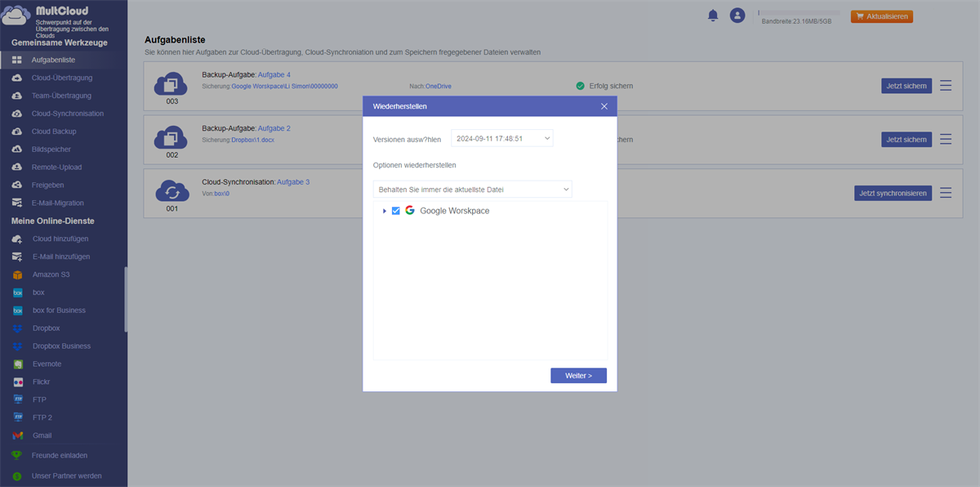Select Cloud-Übertragung in sidebar
This screenshot has width=980, height=487.
[x=62, y=78]
